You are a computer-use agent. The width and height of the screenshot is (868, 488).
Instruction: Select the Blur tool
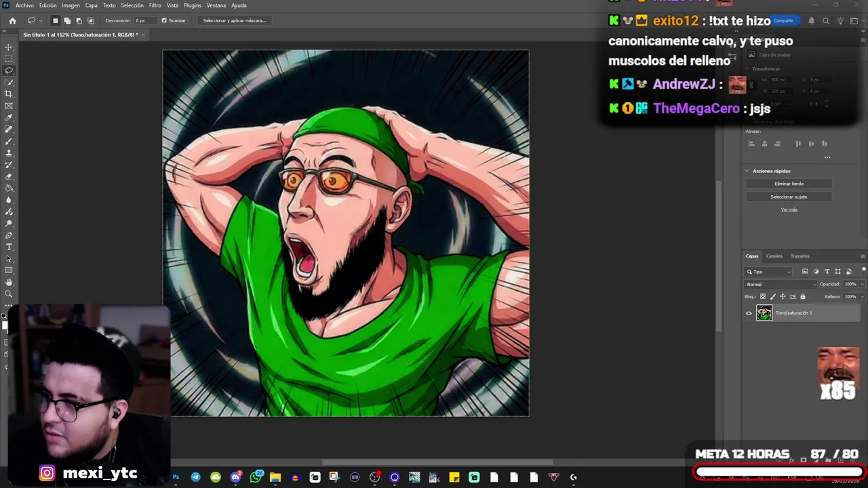[x=9, y=200]
